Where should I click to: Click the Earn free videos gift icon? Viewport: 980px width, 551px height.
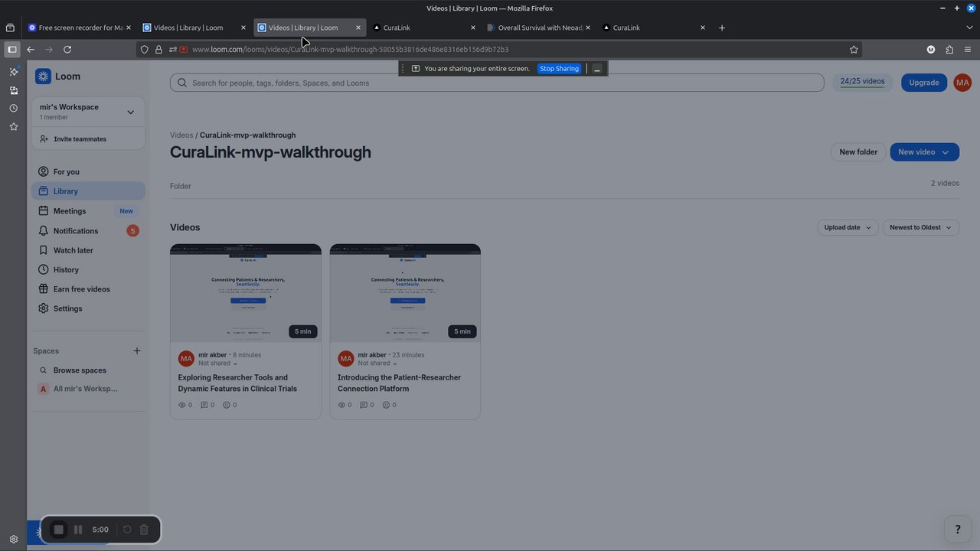pos(43,289)
